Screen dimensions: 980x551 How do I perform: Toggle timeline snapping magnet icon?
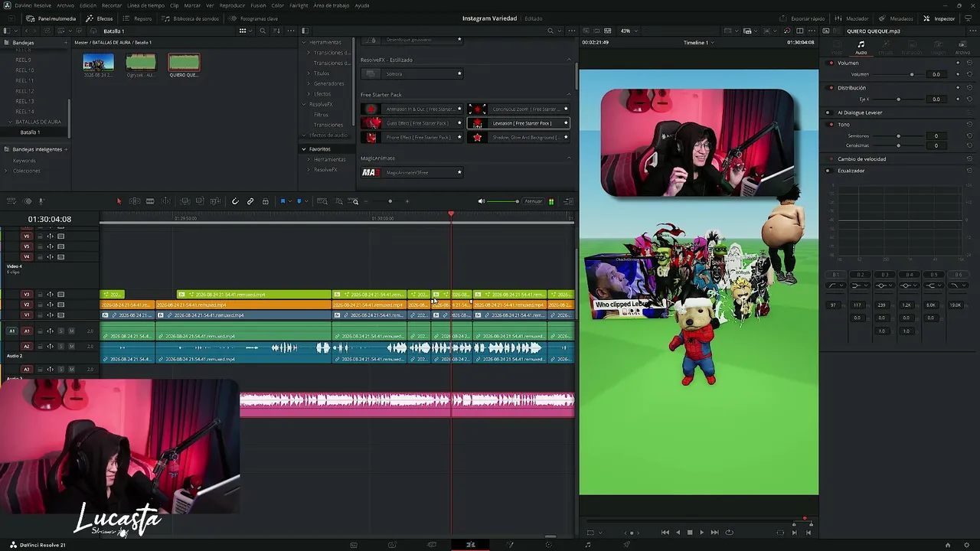(235, 201)
